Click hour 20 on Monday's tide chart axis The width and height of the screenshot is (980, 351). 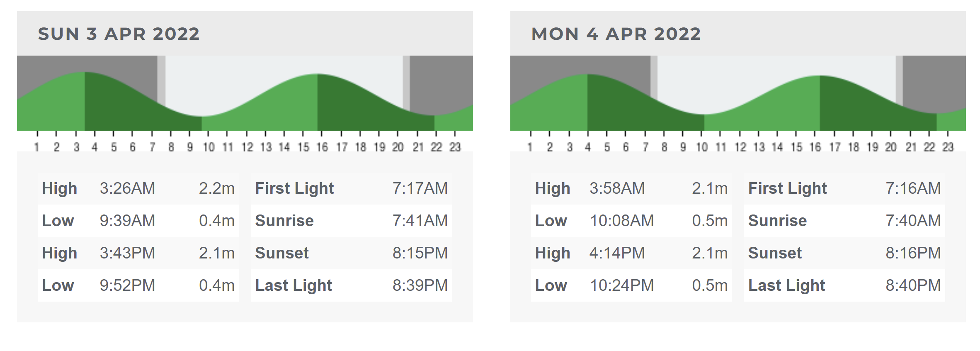[891, 147]
